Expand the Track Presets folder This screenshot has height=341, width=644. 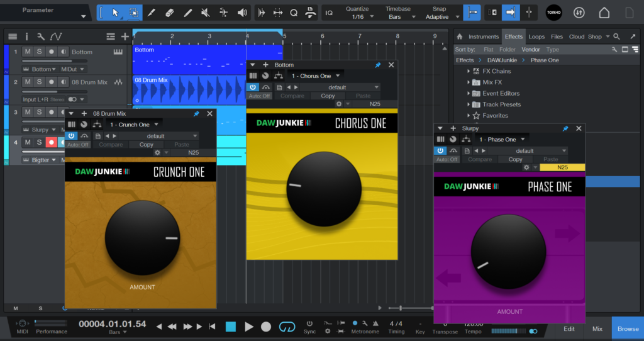coord(468,104)
